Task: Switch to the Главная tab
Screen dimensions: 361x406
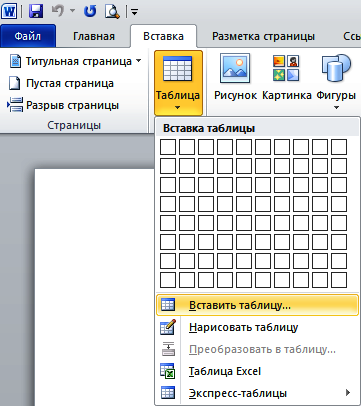Action: pos(94,36)
